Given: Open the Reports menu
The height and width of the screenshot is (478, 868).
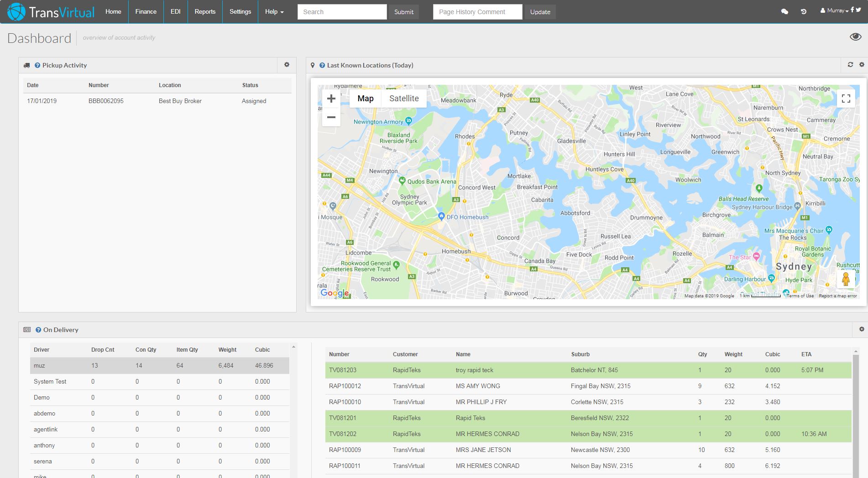Looking at the screenshot, I should [205, 12].
